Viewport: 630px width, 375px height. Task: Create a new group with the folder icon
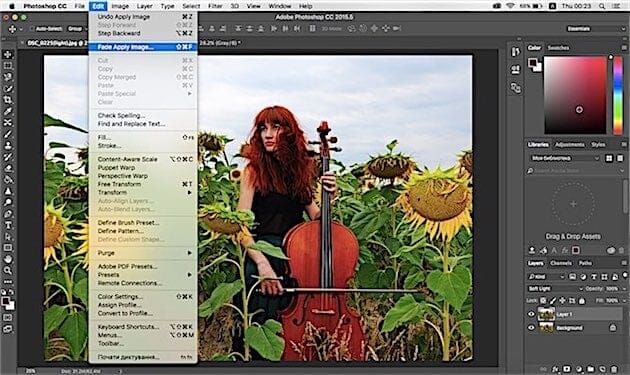(591, 369)
